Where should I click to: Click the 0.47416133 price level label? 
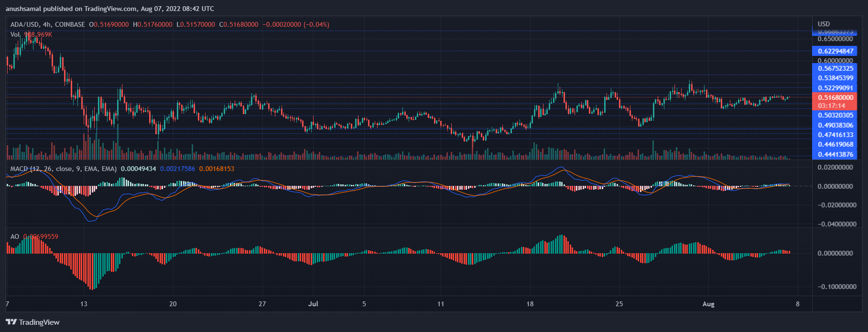(835, 135)
